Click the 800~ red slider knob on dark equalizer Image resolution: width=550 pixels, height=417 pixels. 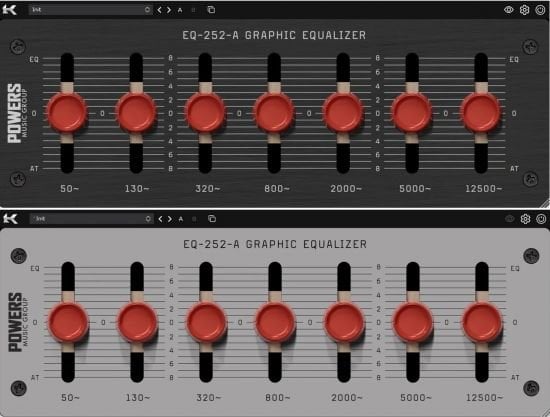click(274, 113)
